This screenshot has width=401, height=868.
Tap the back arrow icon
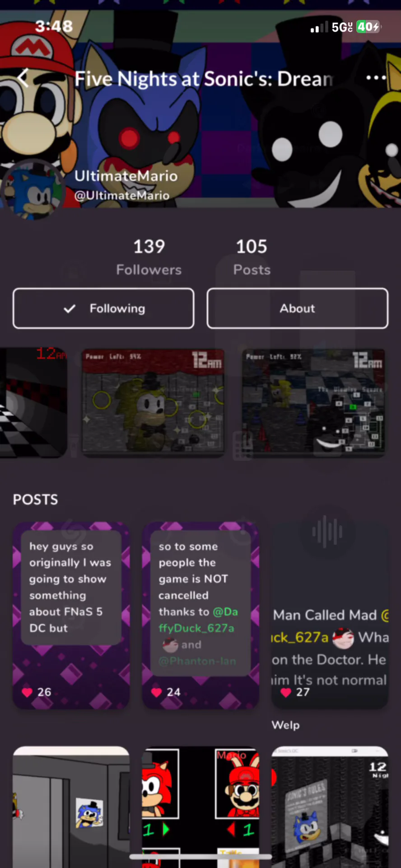[x=23, y=78]
